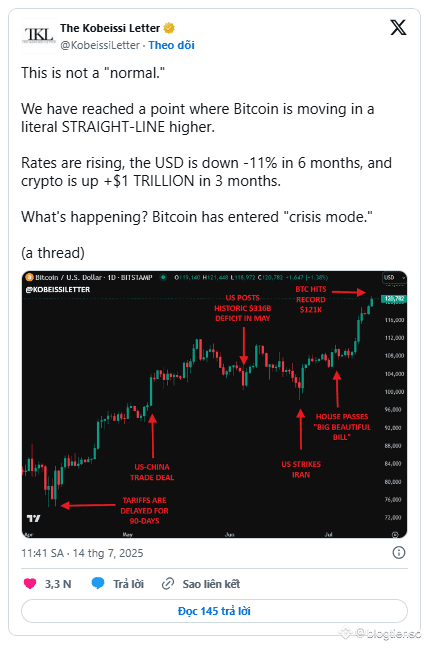Click the gold verified badge
Screen dimensions: 429x649
pos(169,28)
